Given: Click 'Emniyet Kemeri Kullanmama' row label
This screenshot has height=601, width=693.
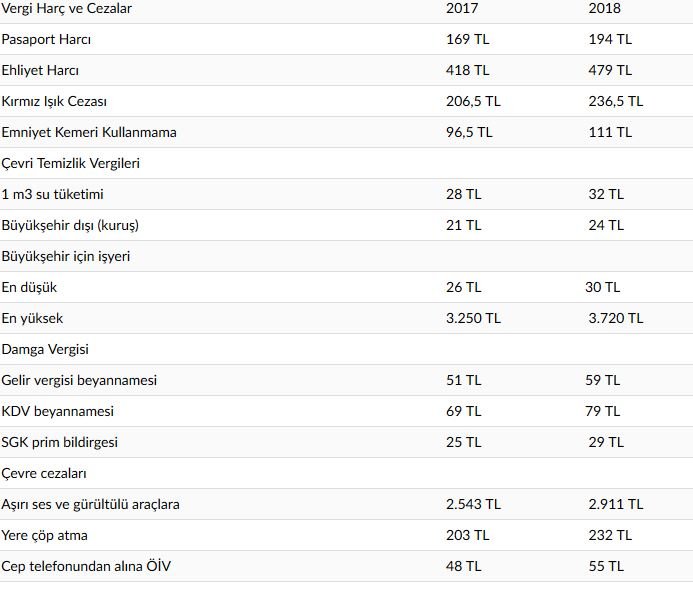Looking at the screenshot, I should pyautogui.click(x=89, y=132).
